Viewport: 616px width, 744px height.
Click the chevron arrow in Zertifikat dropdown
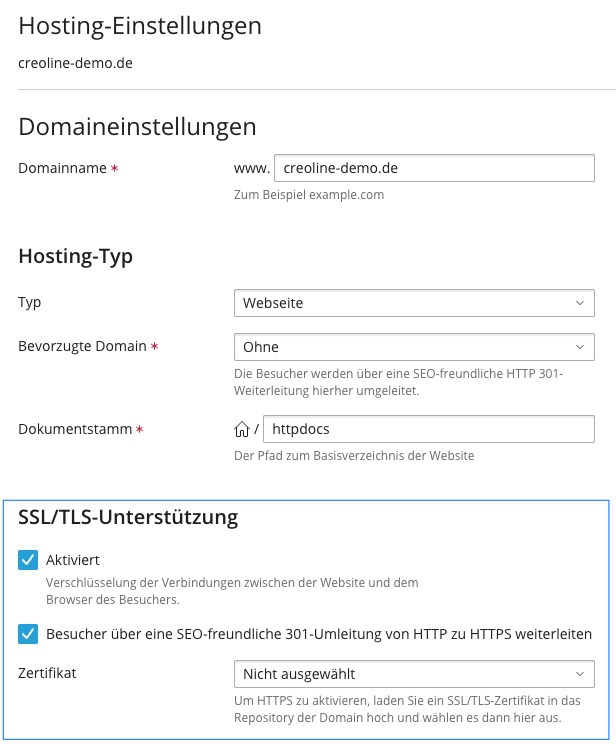click(x=579, y=674)
